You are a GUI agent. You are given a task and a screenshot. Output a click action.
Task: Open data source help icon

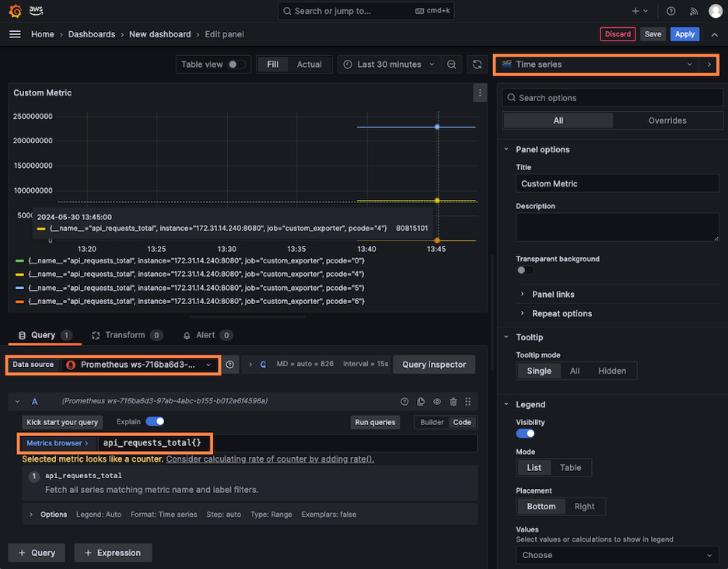click(229, 365)
